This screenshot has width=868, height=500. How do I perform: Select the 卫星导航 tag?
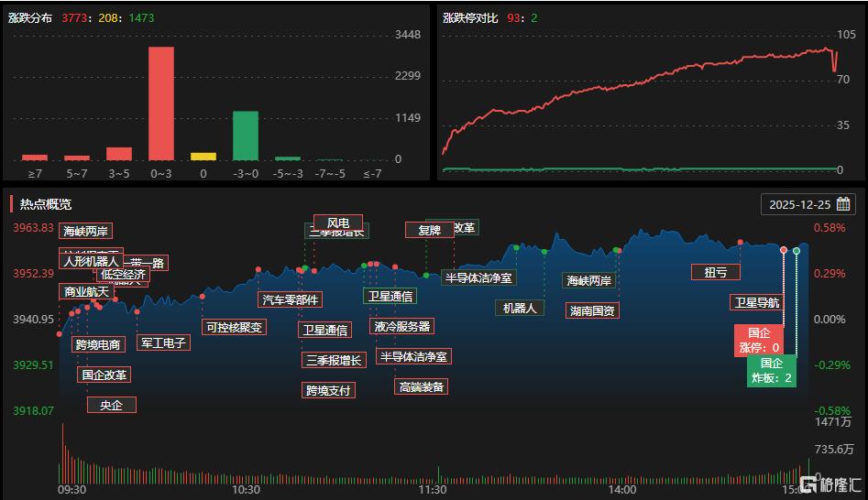757,302
